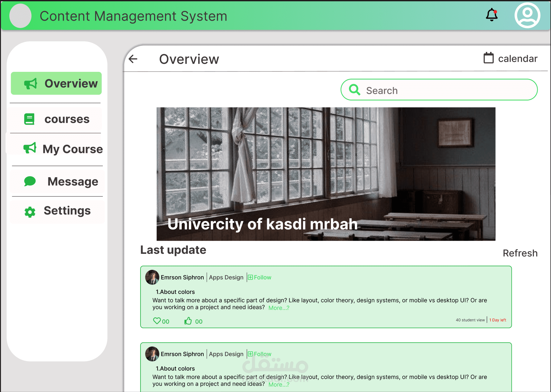Click the plus icon beside second Follow

coord(250,354)
